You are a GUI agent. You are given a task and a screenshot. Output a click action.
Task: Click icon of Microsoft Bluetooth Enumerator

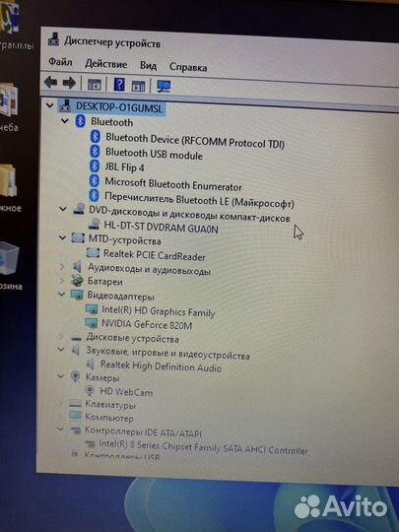94,180
